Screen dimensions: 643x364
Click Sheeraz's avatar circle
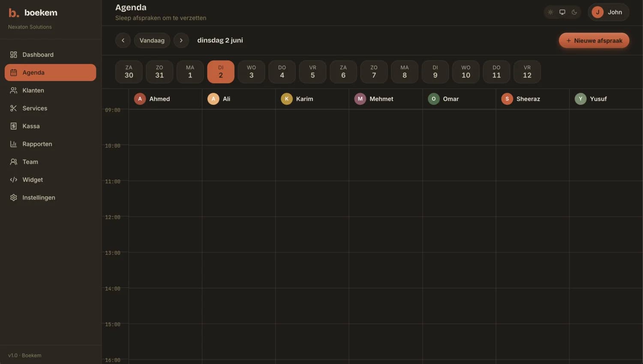(x=507, y=99)
